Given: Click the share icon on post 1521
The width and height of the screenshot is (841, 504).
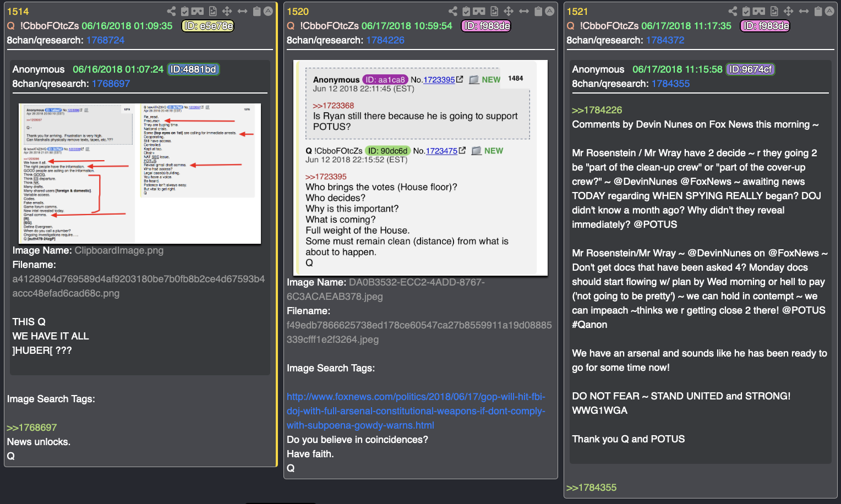Looking at the screenshot, I should (733, 11).
